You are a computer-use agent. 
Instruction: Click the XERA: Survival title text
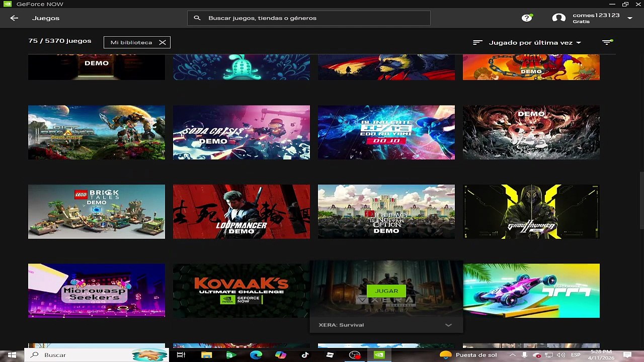coord(341,325)
